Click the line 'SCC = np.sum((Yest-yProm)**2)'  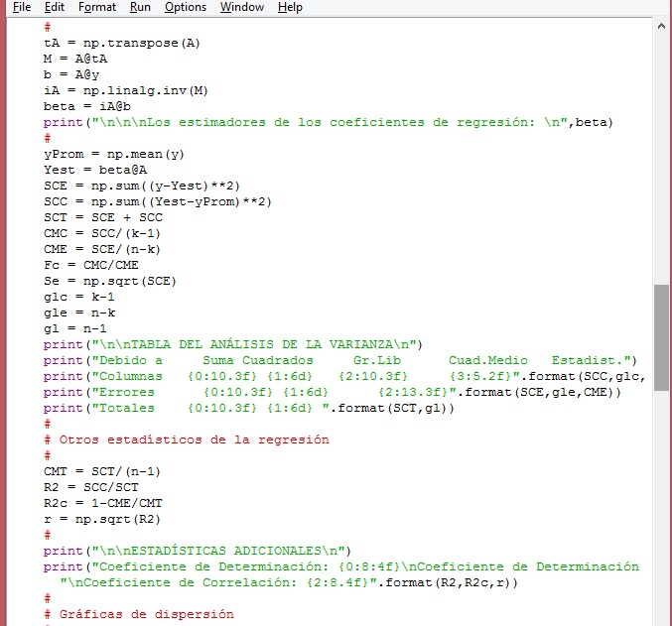pyautogui.click(x=158, y=201)
